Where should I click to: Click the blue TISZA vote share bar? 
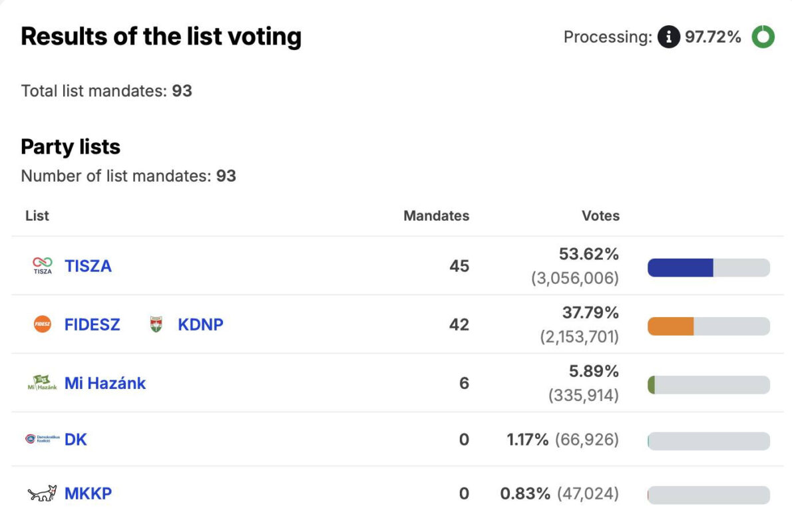pyautogui.click(x=680, y=267)
